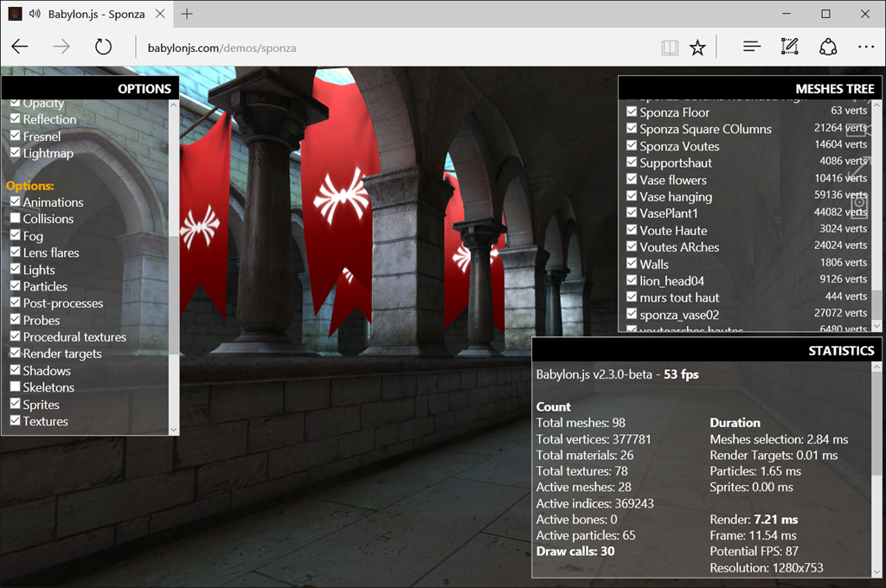Viewport: 886px width, 588px height.
Task: Hide the sponza_vase02 mesh
Action: [x=632, y=314]
